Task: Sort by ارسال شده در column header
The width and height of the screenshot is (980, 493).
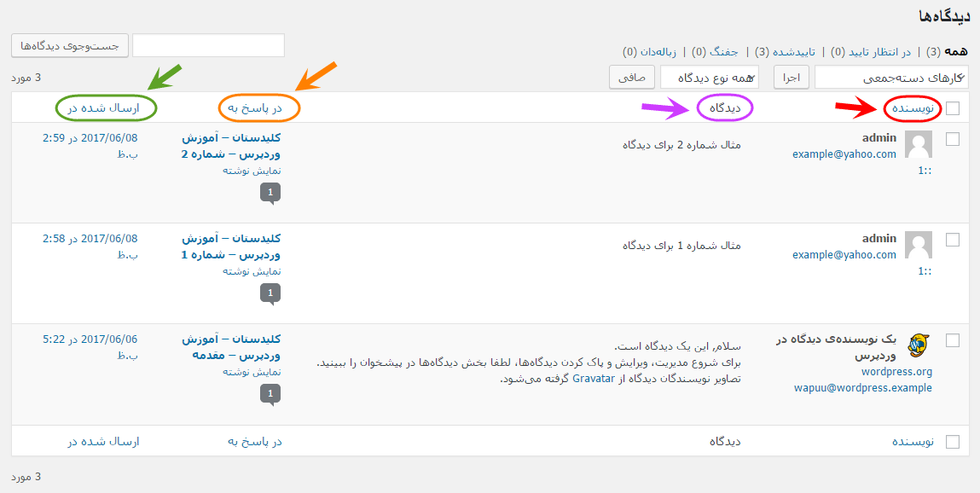Action: click(103, 108)
